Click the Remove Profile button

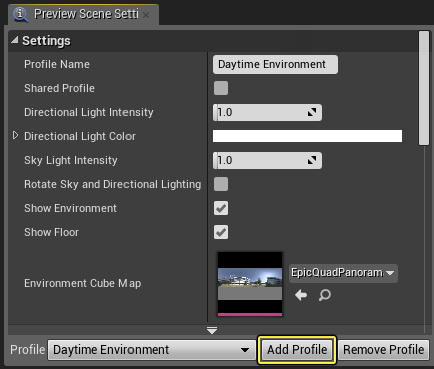[x=384, y=350]
